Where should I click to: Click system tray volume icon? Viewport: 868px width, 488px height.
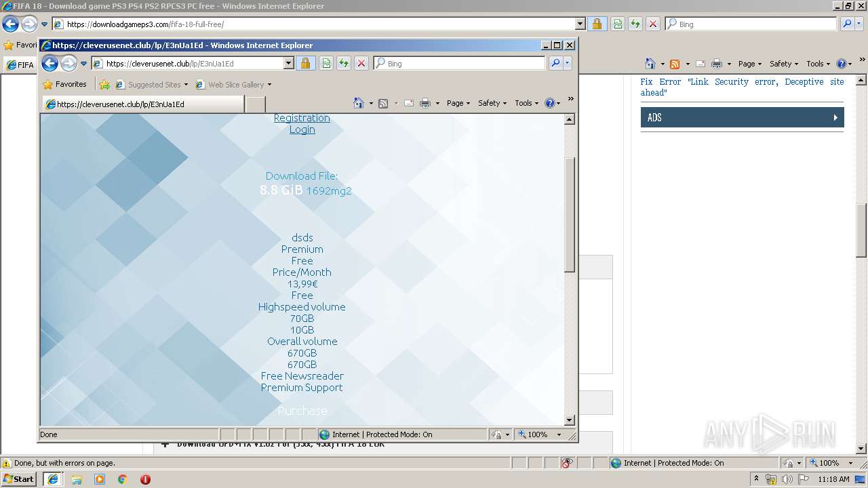pos(787,479)
